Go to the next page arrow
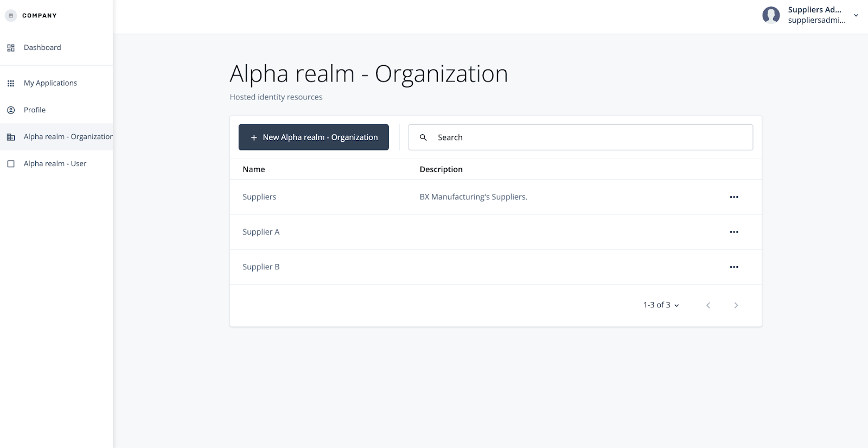This screenshot has width=868, height=448. (736, 305)
